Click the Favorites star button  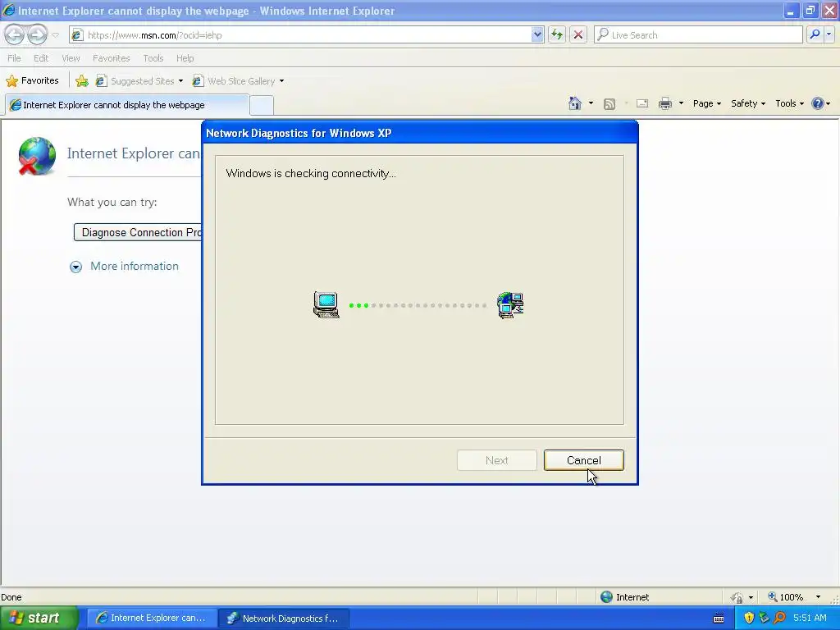[32, 81]
